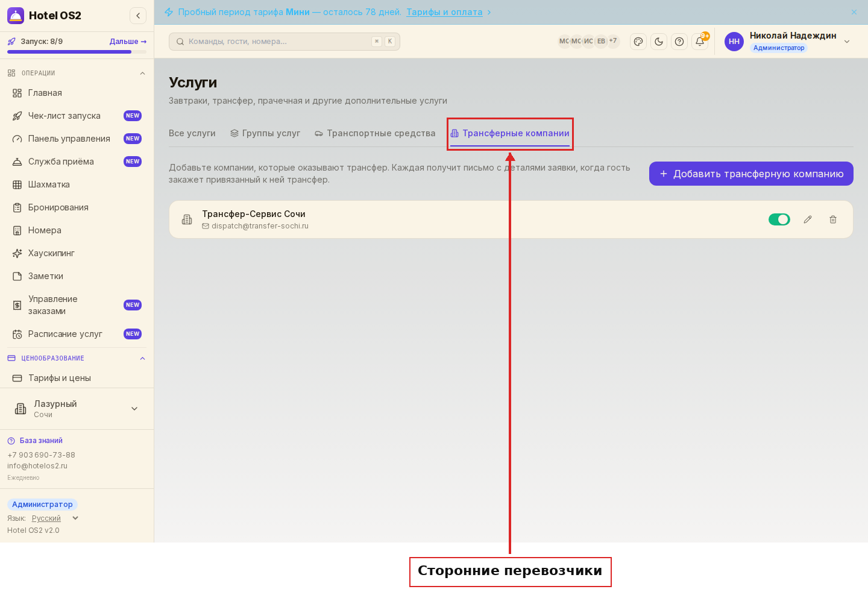Open Главная in the sidebar
The width and height of the screenshot is (868, 601).
(x=77, y=93)
